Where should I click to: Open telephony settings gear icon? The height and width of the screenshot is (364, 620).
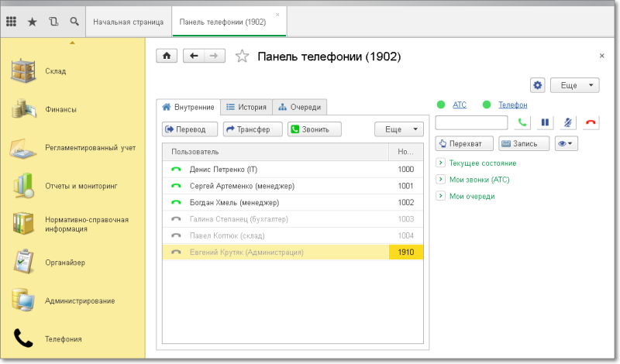(x=537, y=85)
